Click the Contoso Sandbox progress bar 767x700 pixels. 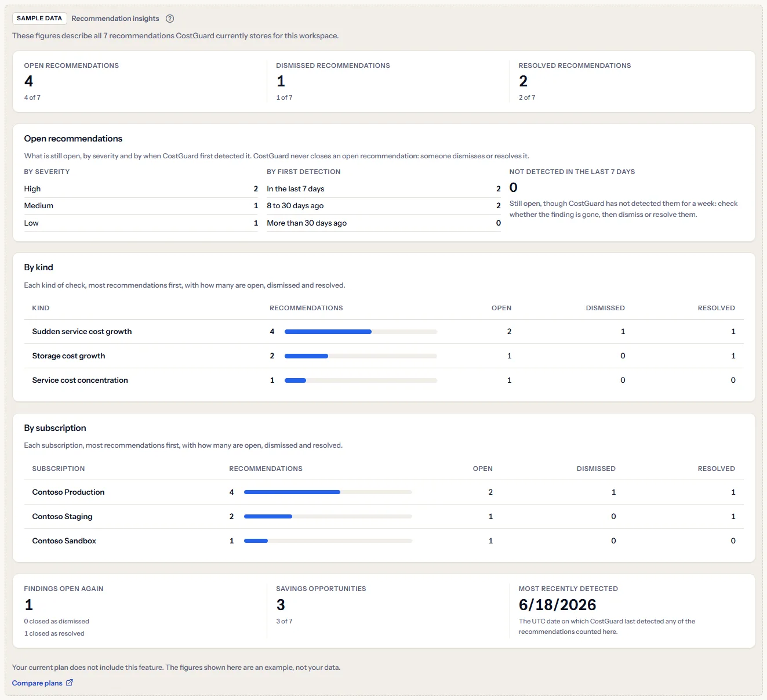pyautogui.click(x=328, y=541)
